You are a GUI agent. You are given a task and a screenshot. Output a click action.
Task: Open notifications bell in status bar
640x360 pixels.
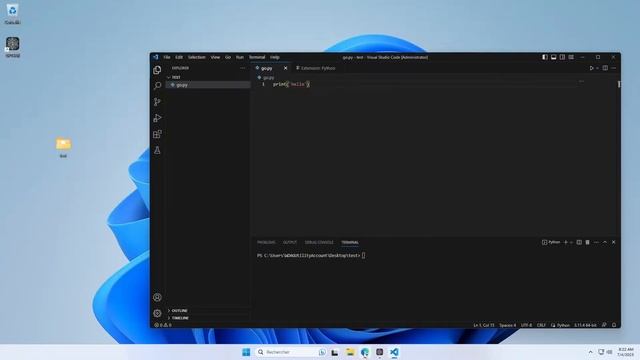(x=614, y=325)
